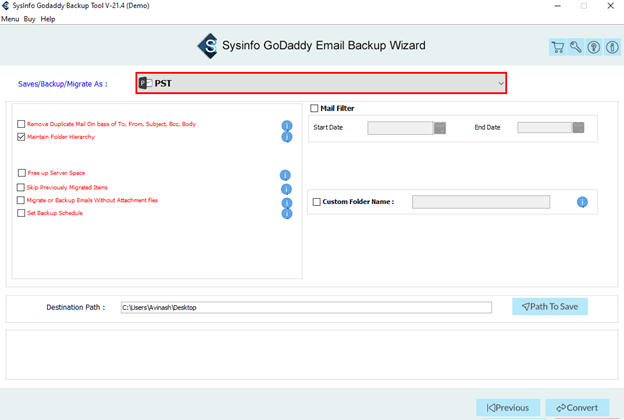Click the Convert button
Viewport: 624px width, 420px height.
pyautogui.click(x=577, y=408)
